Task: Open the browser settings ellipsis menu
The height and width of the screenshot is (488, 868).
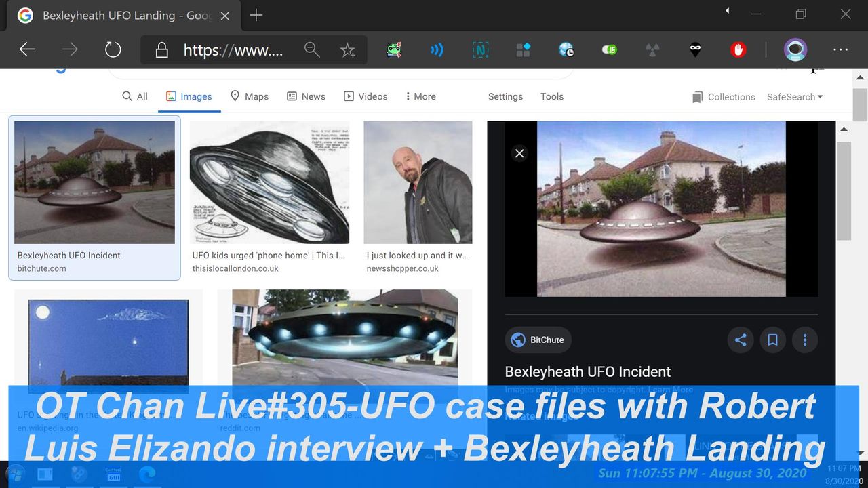Action: [840, 49]
